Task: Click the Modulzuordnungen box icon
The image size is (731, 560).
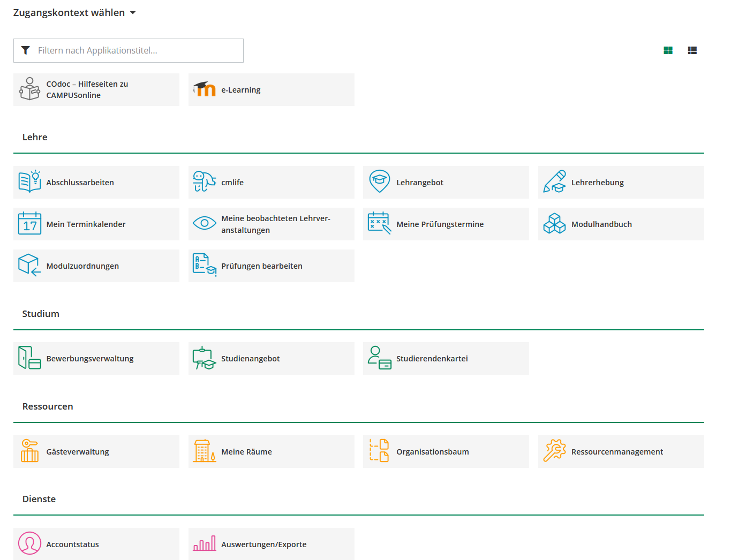Action: 29,266
